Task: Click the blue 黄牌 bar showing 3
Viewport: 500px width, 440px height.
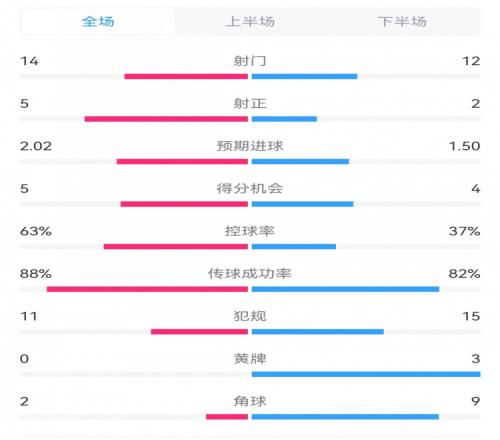Action: [x=366, y=374]
